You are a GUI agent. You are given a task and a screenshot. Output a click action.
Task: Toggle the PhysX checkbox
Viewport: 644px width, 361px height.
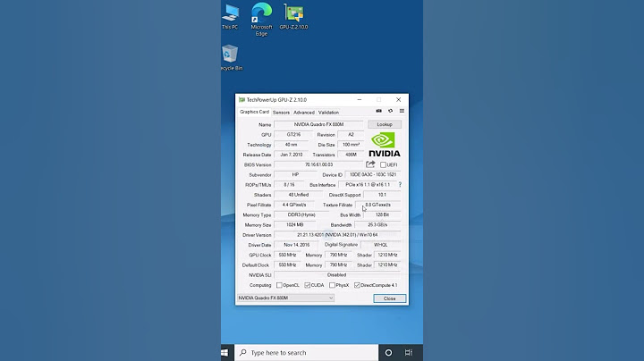pyautogui.click(x=332, y=285)
